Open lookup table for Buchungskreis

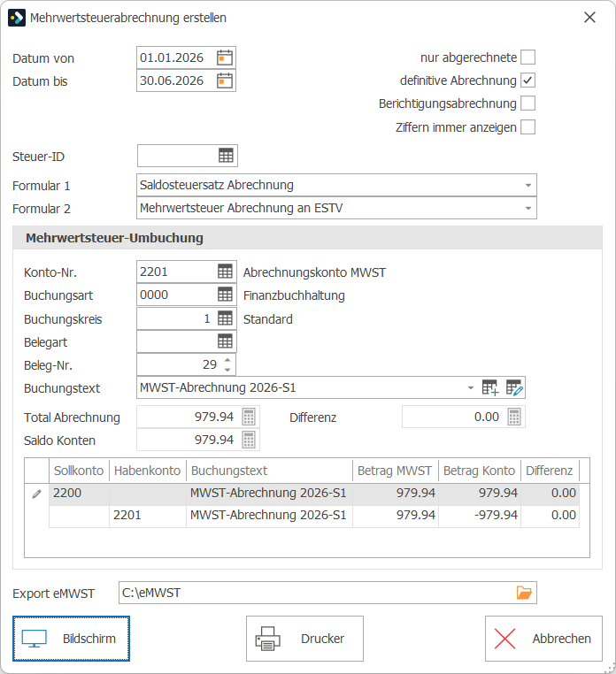click(225, 318)
